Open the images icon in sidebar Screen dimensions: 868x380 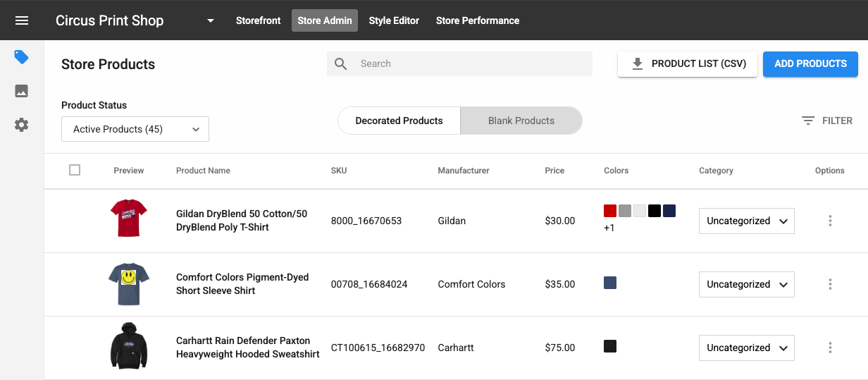click(x=22, y=91)
